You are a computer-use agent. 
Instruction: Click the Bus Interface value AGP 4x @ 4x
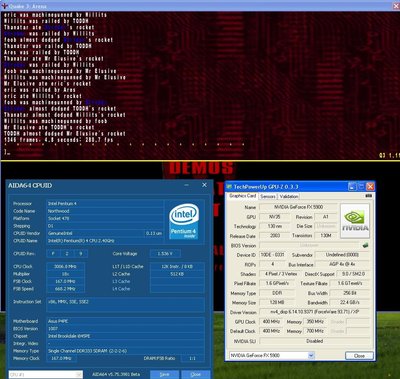[343, 264]
